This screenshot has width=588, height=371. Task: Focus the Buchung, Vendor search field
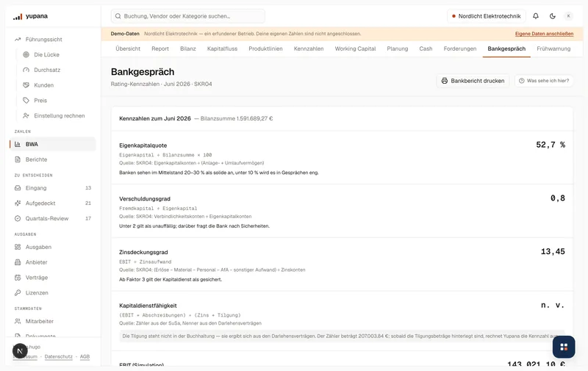(x=188, y=16)
